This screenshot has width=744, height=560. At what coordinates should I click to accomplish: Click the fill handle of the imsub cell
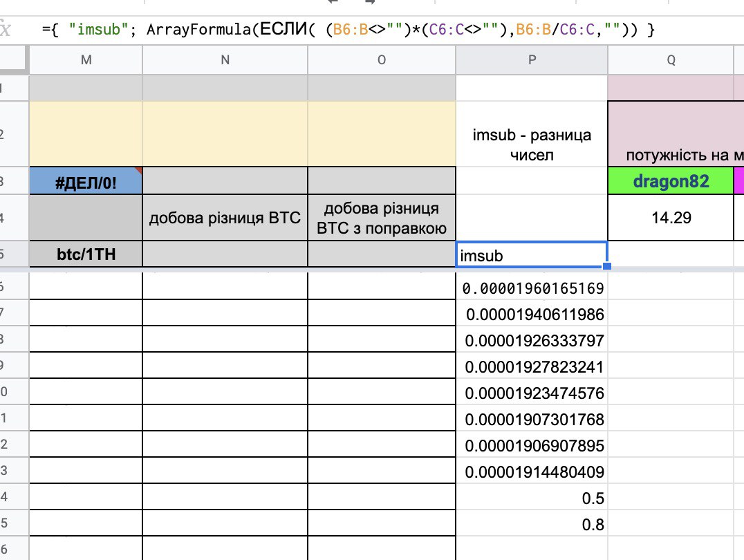point(607,266)
